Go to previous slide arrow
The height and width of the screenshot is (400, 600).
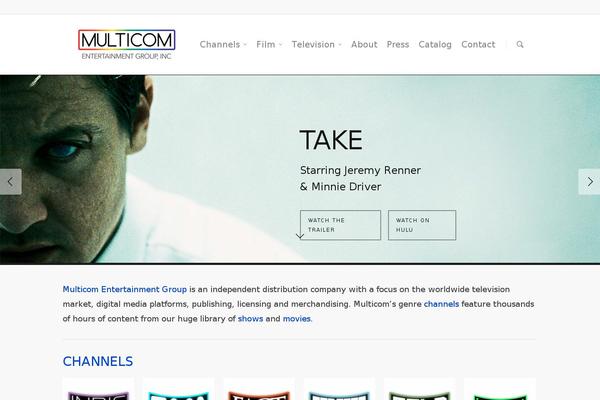coord(11,182)
